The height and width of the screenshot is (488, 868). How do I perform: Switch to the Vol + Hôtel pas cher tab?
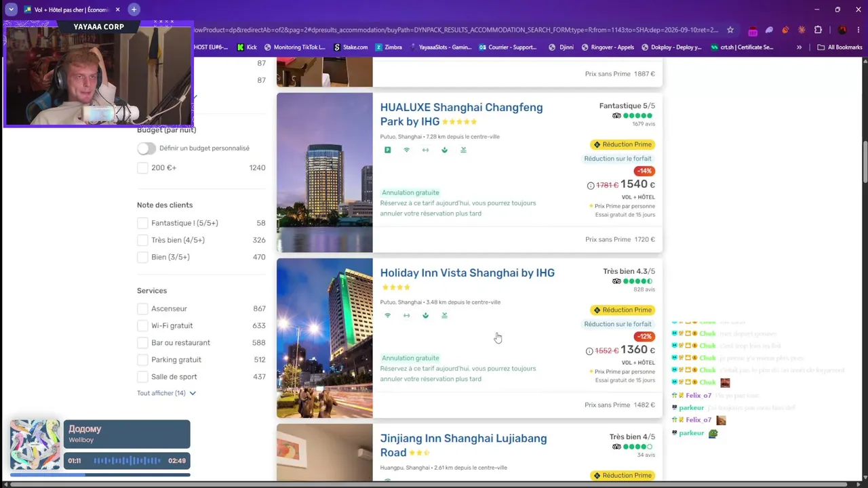73,9
